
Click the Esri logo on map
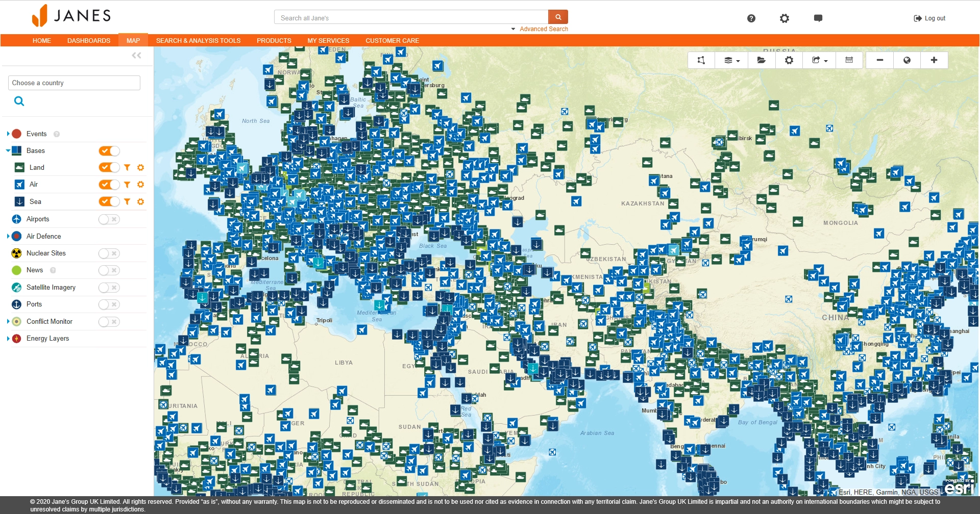coord(960,487)
